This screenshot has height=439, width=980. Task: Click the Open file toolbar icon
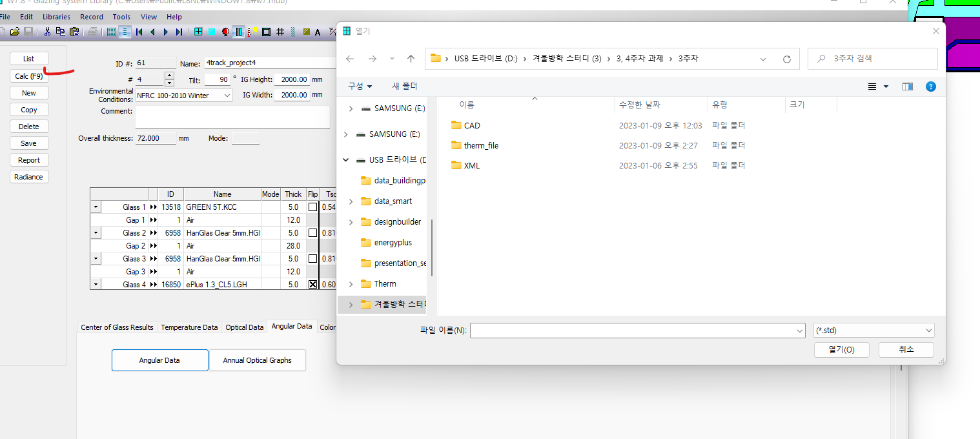[x=15, y=32]
